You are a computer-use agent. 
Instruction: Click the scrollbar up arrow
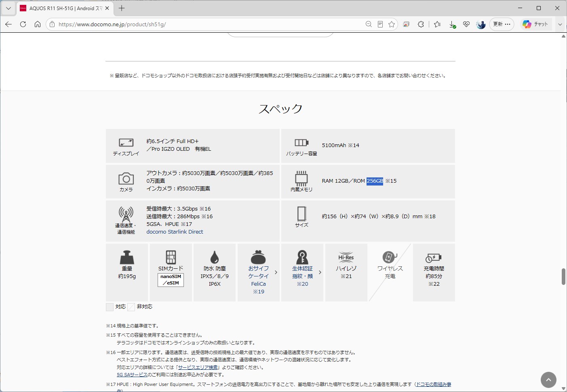563,36
